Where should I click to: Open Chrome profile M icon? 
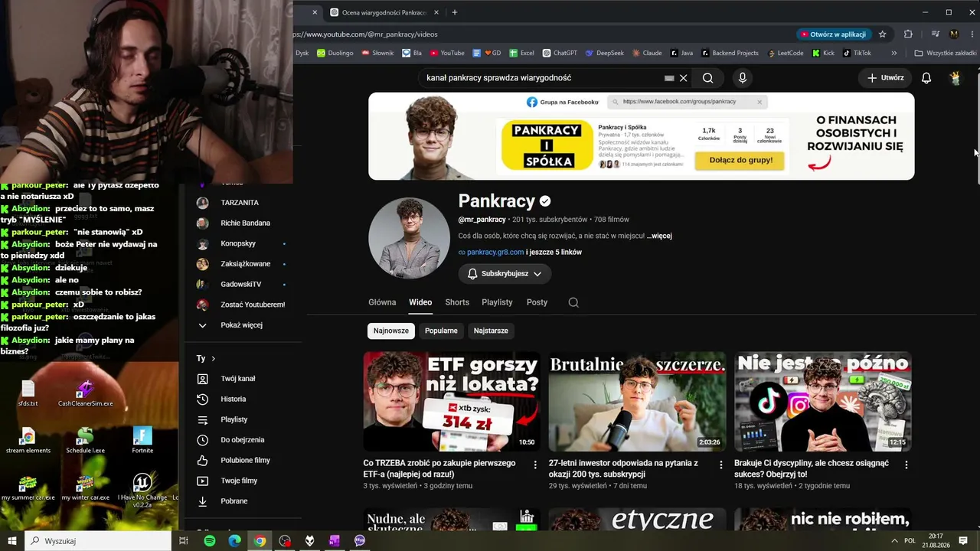tap(954, 34)
